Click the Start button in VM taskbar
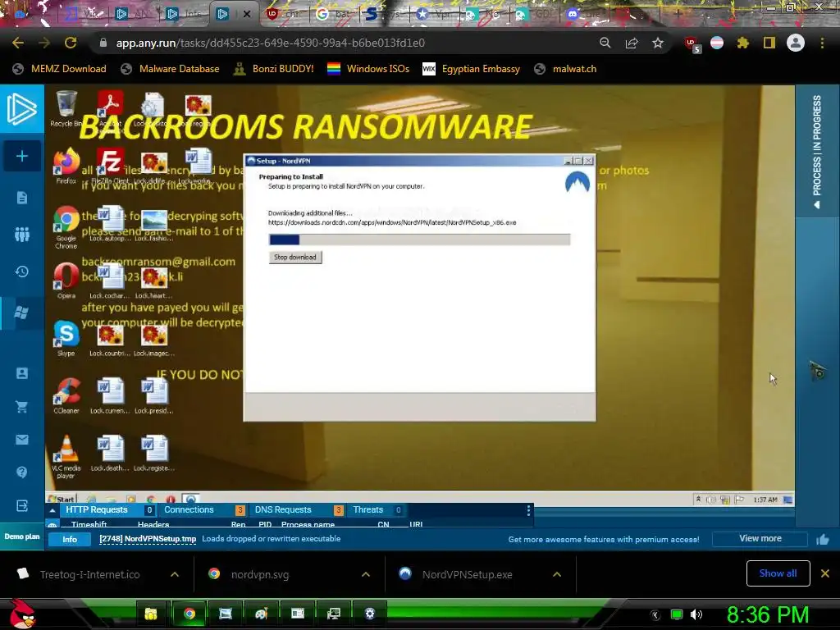This screenshot has height=630, width=840. (62, 500)
